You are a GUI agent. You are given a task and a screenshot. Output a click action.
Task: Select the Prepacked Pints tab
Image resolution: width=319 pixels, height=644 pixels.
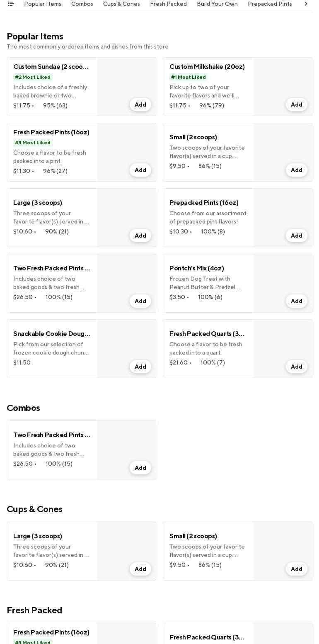[x=270, y=4]
